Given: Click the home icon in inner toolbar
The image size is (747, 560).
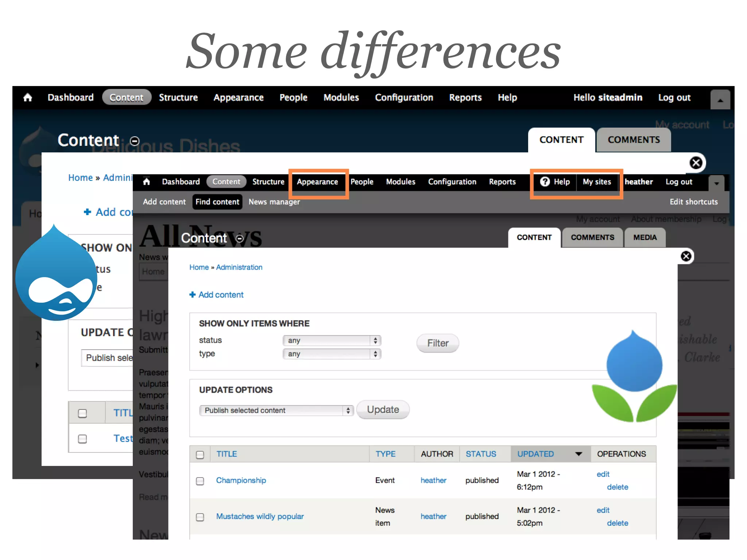Looking at the screenshot, I should (x=147, y=182).
